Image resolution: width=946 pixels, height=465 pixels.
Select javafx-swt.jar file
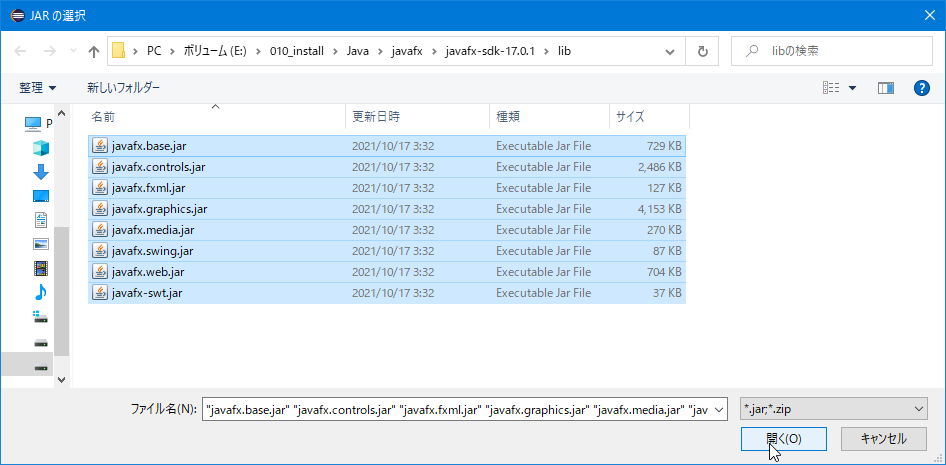point(387,293)
